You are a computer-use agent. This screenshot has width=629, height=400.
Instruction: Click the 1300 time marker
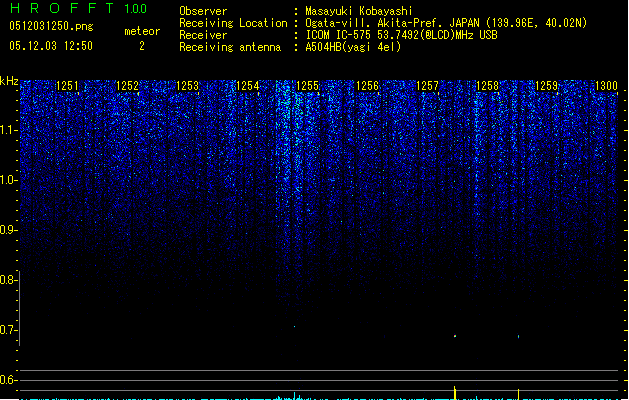point(606,86)
